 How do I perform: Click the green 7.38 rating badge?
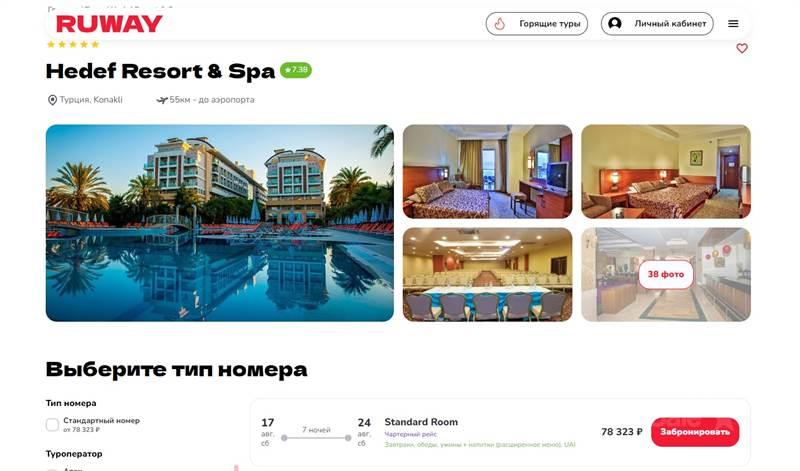(296, 70)
